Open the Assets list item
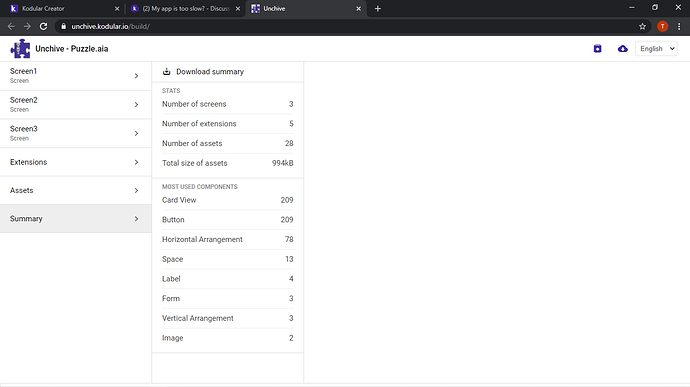The width and height of the screenshot is (690, 387). (76, 190)
